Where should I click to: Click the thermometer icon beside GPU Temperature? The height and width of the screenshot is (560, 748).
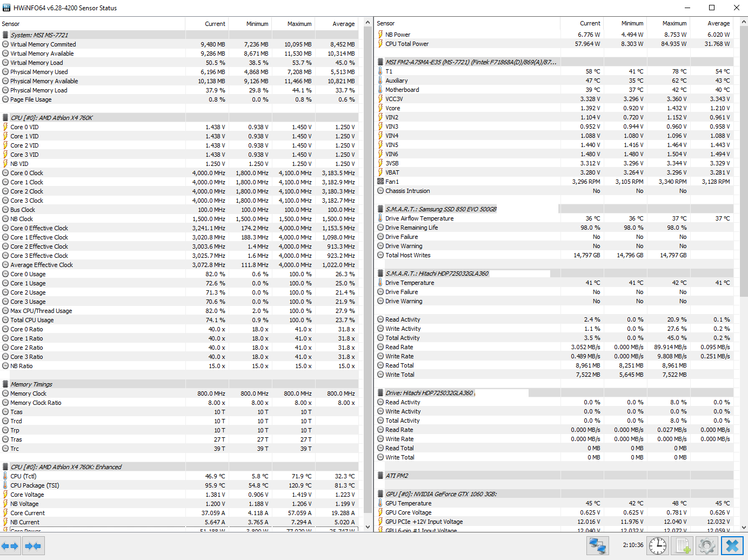[x=380, y=503]
